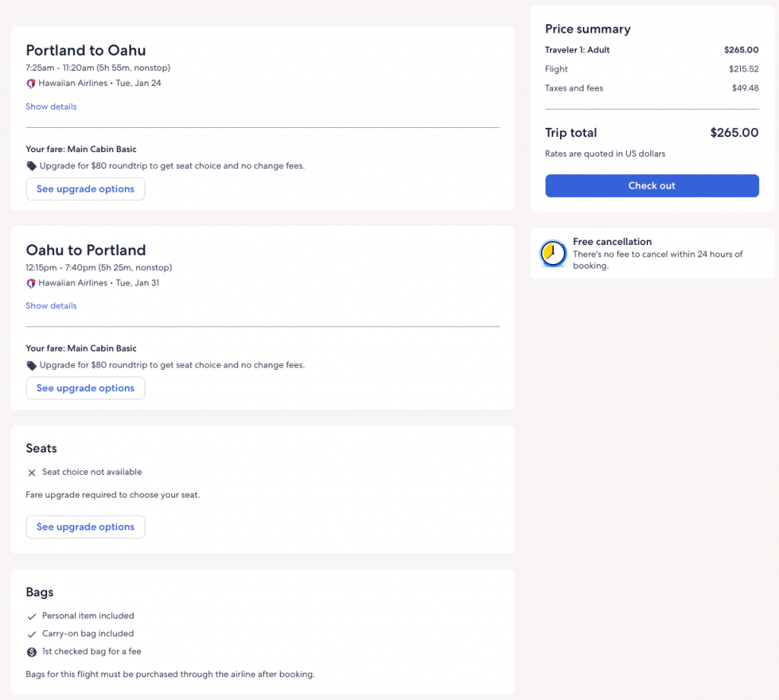Image resolution: width=779 pixels, height=700 pixels.
Task: Click Hawaiian Airlines logo on the Jan 24 flight
Action: (31, 84)
